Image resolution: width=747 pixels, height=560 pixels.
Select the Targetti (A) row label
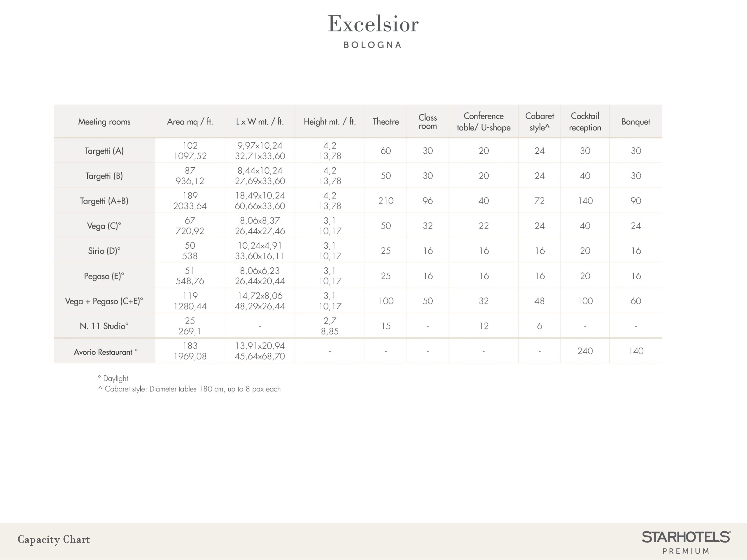coord(104,151)
